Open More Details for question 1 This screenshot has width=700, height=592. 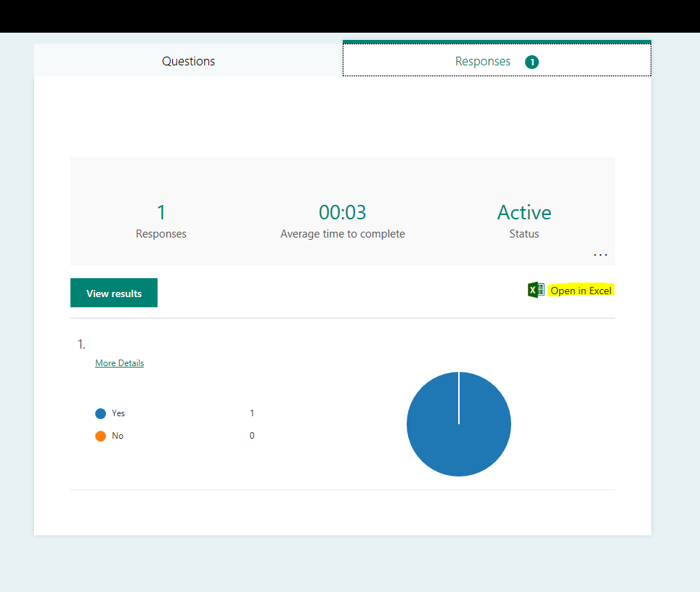point(120,363)
